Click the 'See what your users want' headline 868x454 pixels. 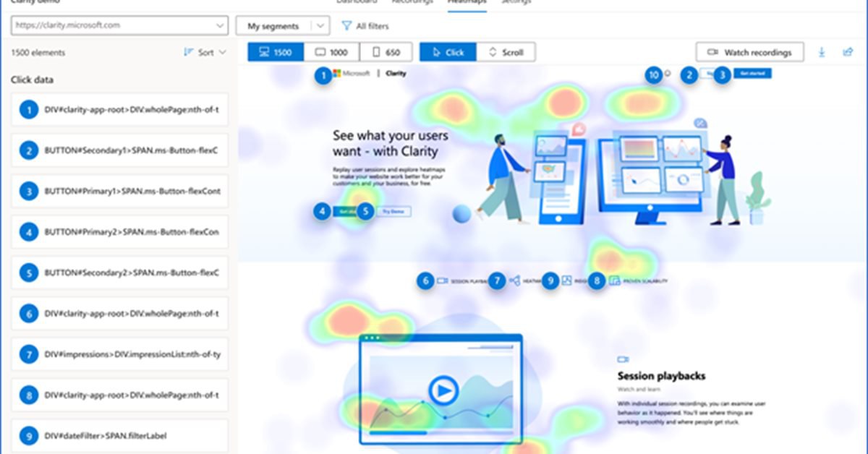click(x=391, y=143)
